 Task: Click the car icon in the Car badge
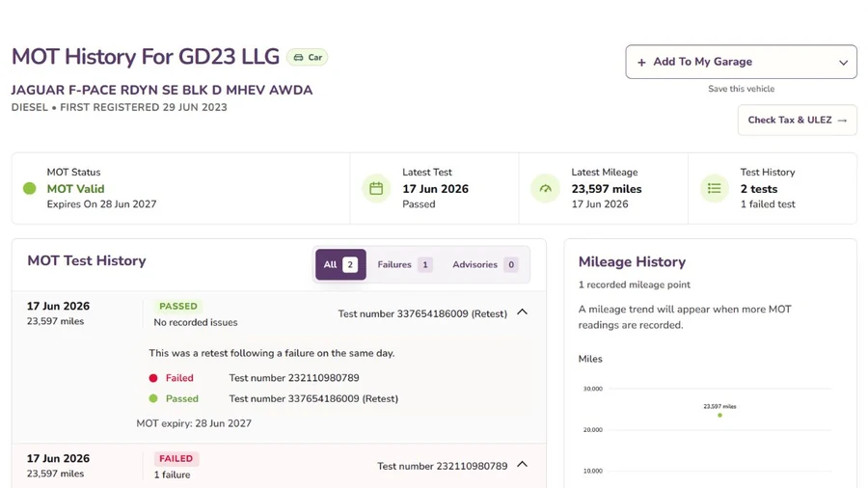point(298,58)
